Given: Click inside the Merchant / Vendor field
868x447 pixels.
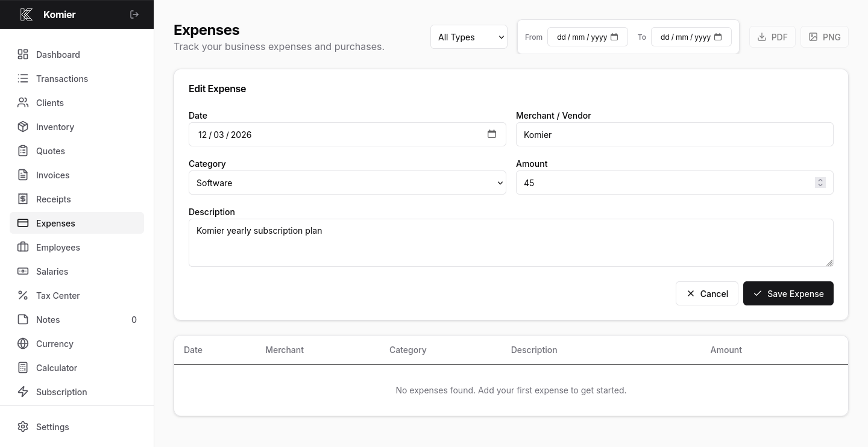Looking at the screenshot, I should [675, 134].
